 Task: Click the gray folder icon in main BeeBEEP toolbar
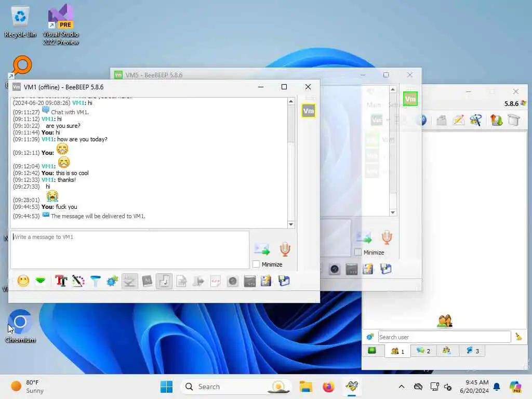click(442, 120)
